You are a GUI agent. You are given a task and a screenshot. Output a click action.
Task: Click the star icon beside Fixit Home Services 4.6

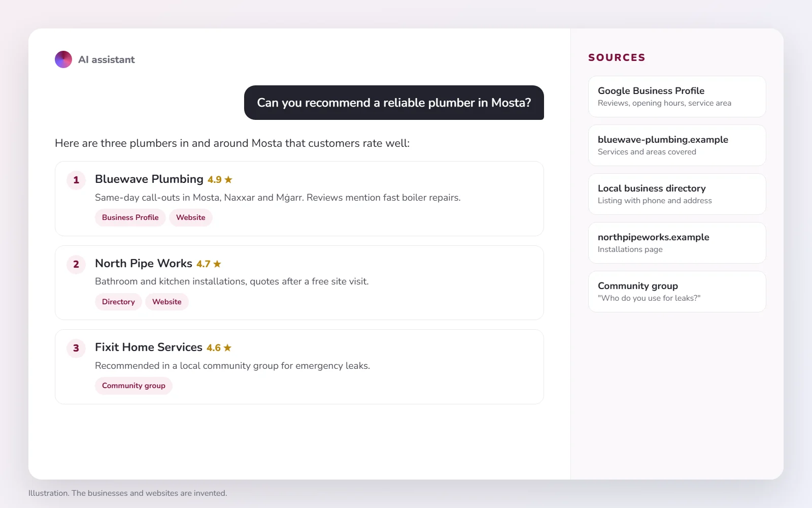click(227, 347)
